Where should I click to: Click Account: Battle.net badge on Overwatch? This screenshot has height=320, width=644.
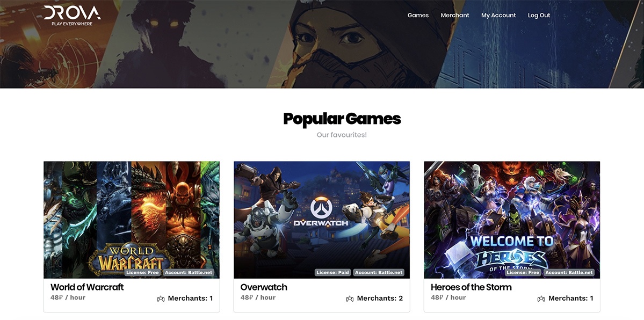379,272
